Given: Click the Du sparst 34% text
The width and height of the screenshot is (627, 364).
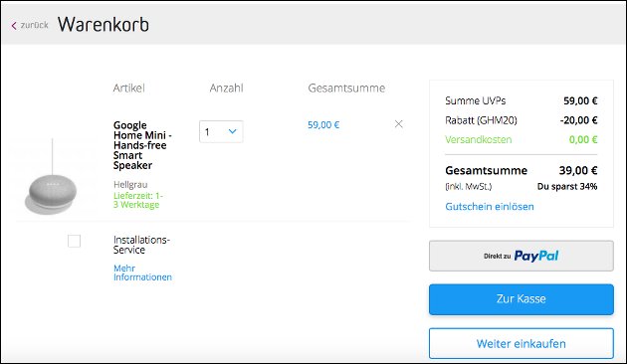Looking at the screenshot, I should (x=567, y=187).
